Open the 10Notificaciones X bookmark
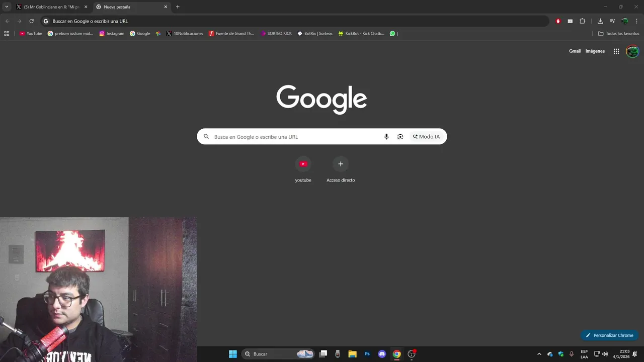This screenshot has width=644, height=362. point(185,34)
